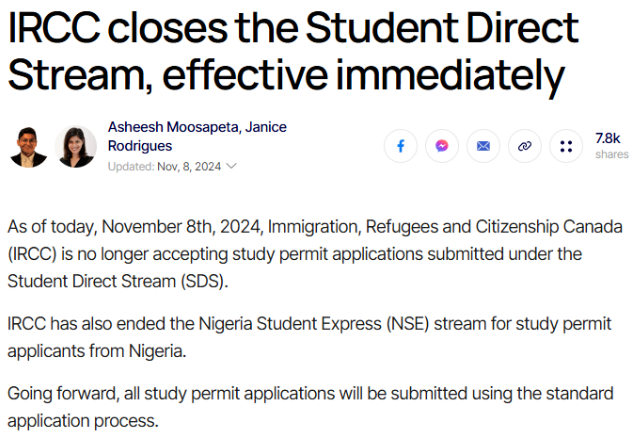Click Asheesh Moosapeta's profile photo

coord(28,146)
